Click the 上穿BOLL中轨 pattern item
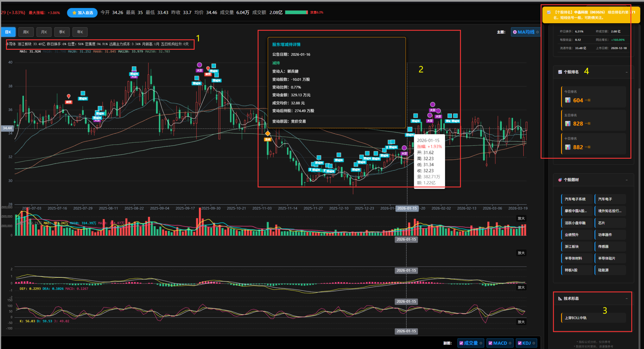This screenshot has height=349, width=644. coord(575,318)
